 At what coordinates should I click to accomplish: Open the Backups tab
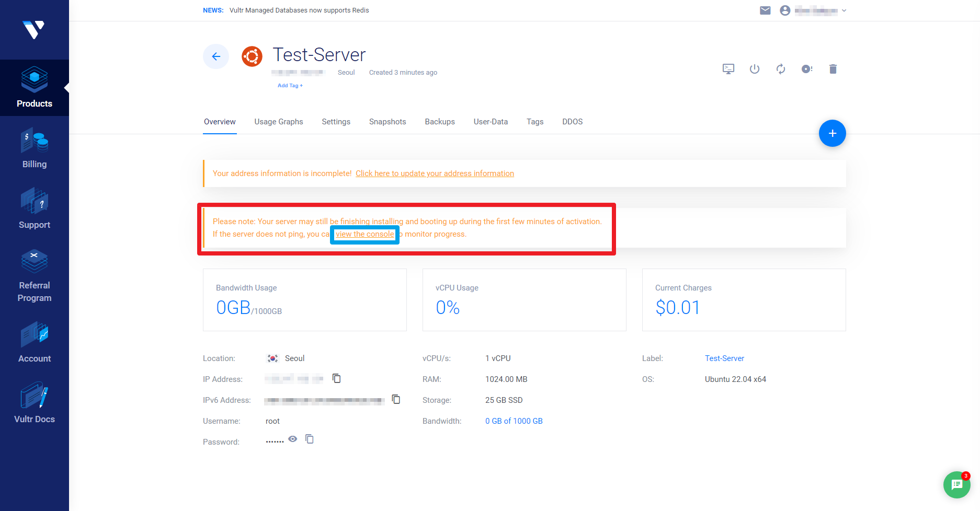point(440,122)
